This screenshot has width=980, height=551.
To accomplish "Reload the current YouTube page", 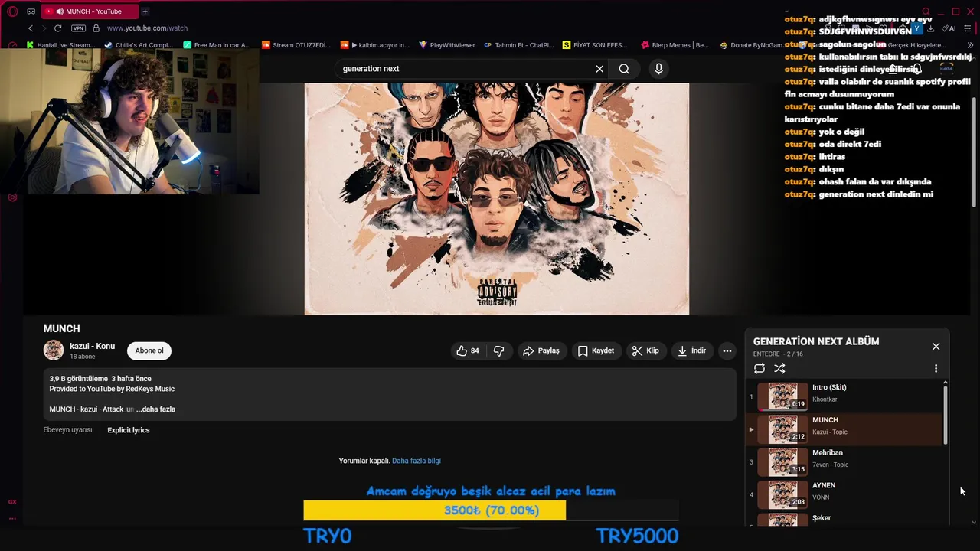I will pyautogui.click(x=57, y=28).
